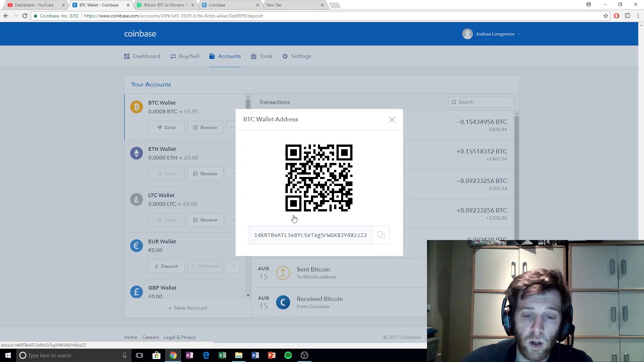Add a New Account
The image size is (644, 362).
[x=188, y=308]
